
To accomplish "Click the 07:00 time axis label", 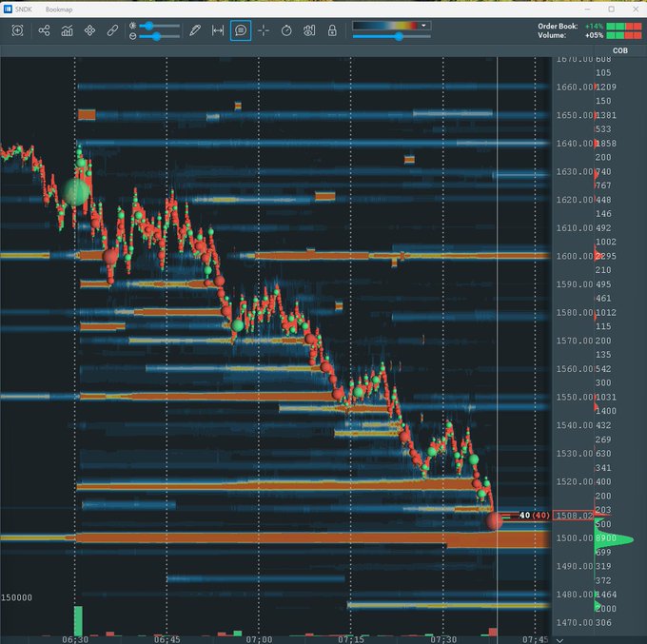I will (x=259, y=639).
